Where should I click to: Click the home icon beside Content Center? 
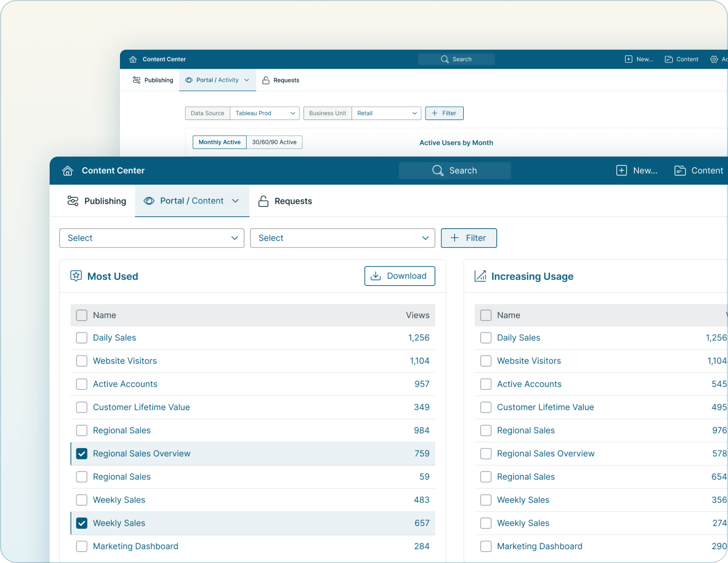point(68,170)
